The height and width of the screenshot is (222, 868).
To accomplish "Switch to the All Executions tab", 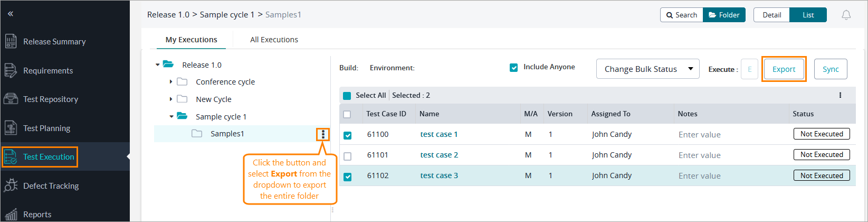I will [x=274, y=40].
